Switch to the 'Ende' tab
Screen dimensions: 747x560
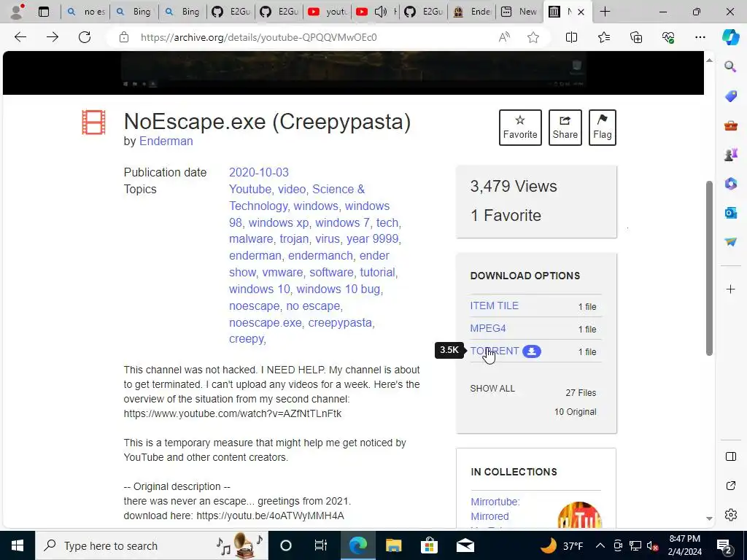(472, 12)
